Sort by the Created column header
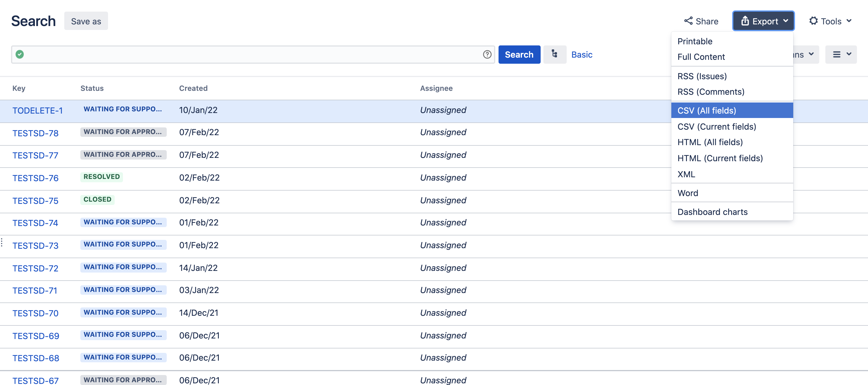 (193, 88)
